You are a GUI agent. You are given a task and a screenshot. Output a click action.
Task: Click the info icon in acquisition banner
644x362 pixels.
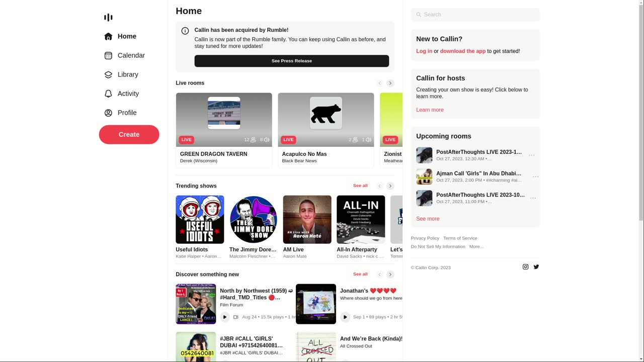pyautogui.click(x=185, y=31)
